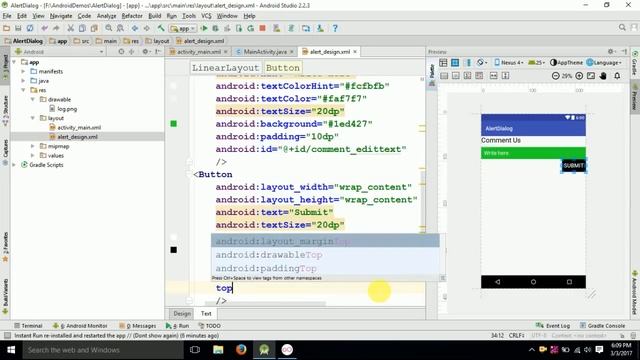Expand the mipmap folder

tap(33, 146)
